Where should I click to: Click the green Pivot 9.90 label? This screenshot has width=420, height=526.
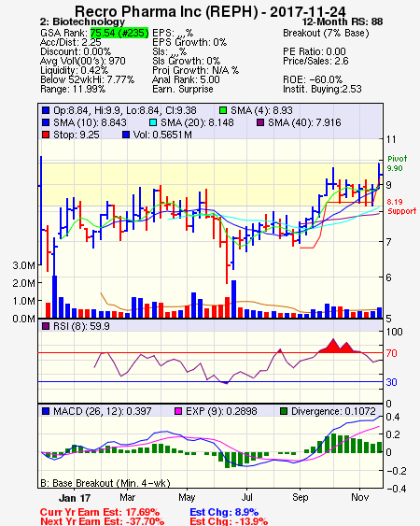pos(398,163)
